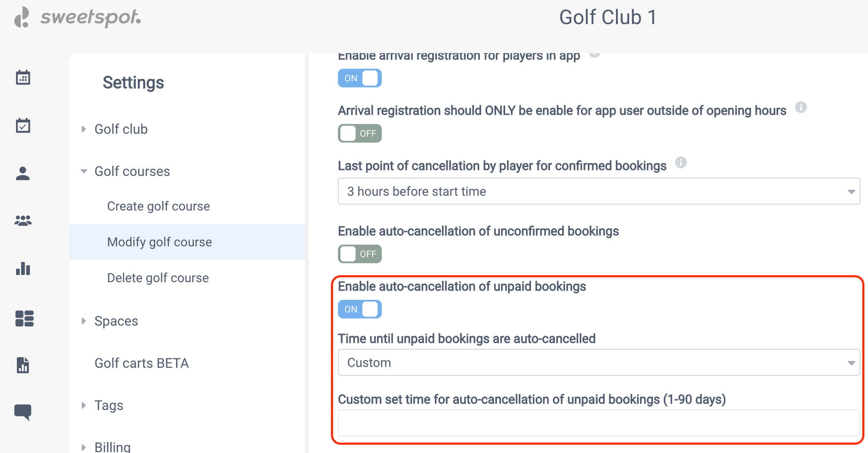This screenshot has width=868, height=453.
Task: Click info icon next to last cancellation point
Action: pos(681,162)
